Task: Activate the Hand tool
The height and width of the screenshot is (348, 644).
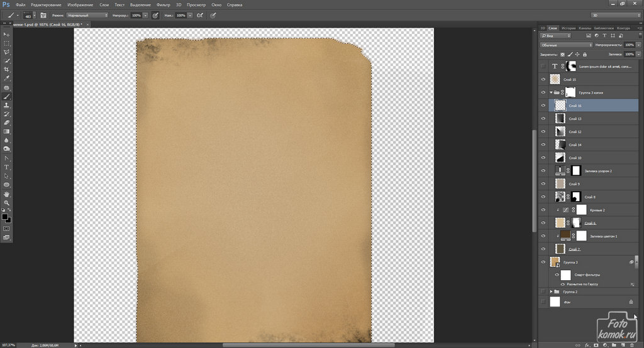Action: [7, 194]
